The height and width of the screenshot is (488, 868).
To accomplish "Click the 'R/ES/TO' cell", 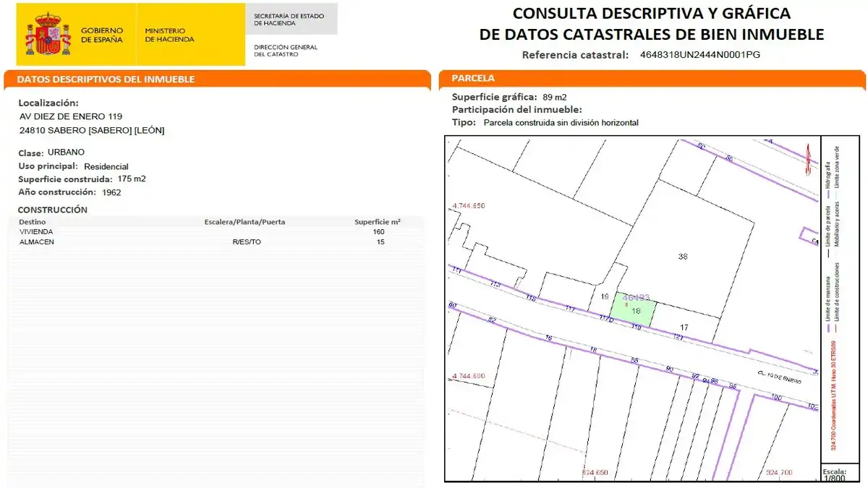I will (247, 242).
